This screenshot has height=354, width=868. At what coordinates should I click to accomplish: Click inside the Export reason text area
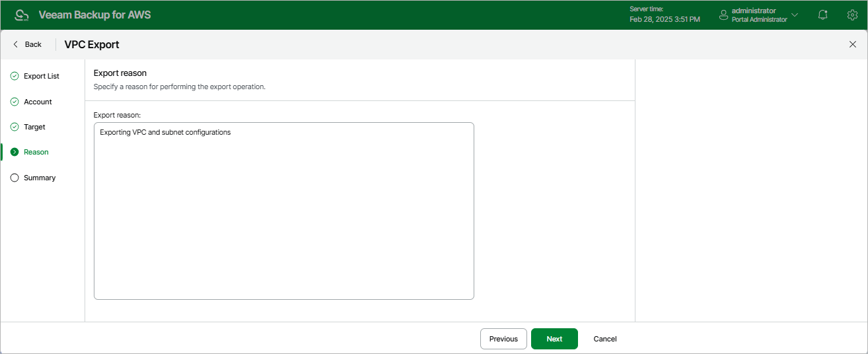tap(284, 211)
